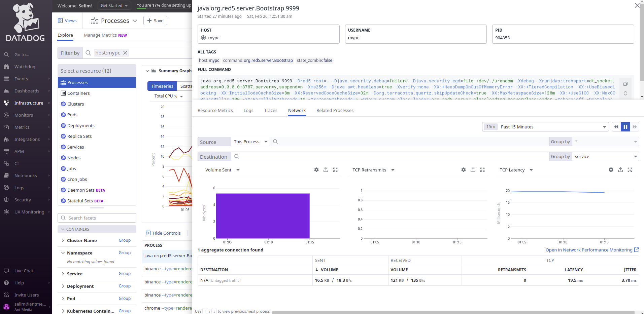The width and height of the screenshot is (644, 314).
Task: Select the Explore tab
Action: (65, 35)
